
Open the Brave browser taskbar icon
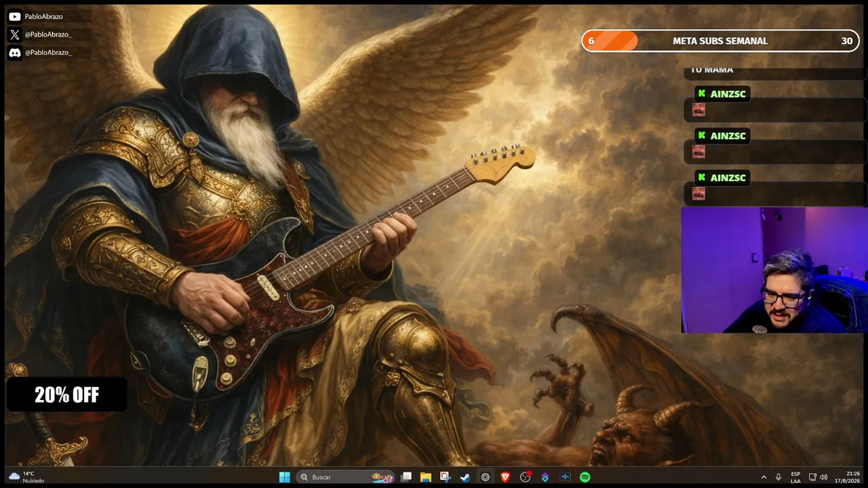(x=505, y=477)
